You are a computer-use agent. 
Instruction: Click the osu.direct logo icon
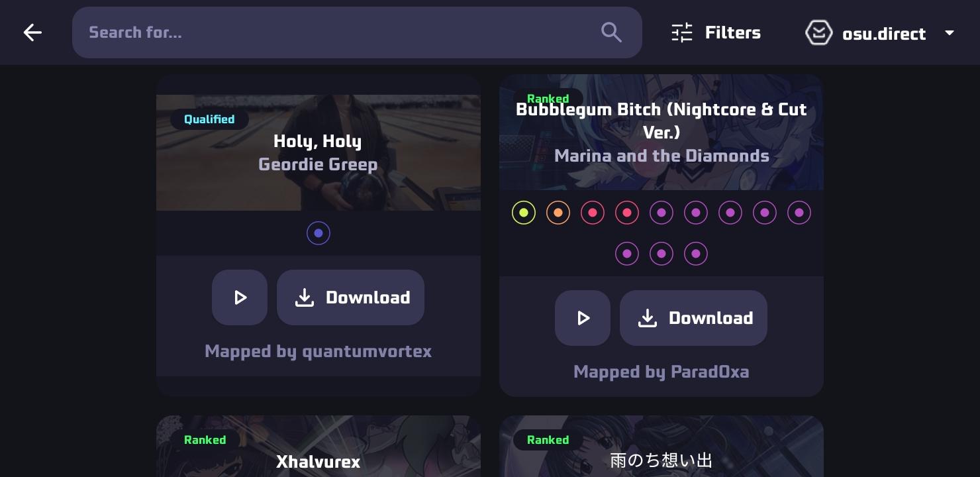pyautogui.click(x=818, y=32)
